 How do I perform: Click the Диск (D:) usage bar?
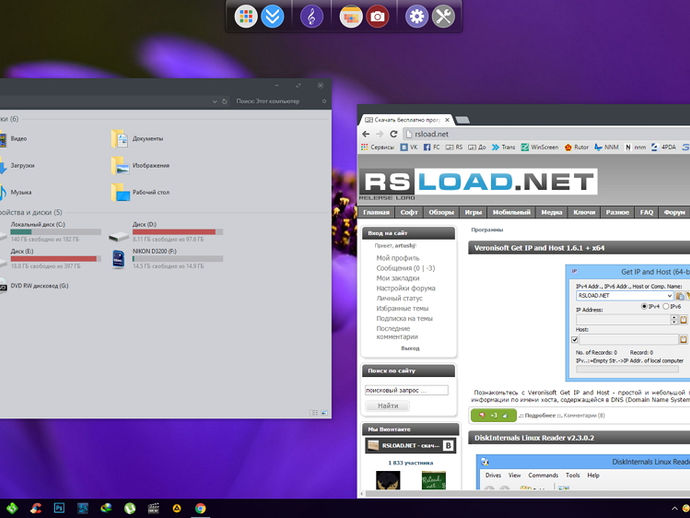point(178,232)
